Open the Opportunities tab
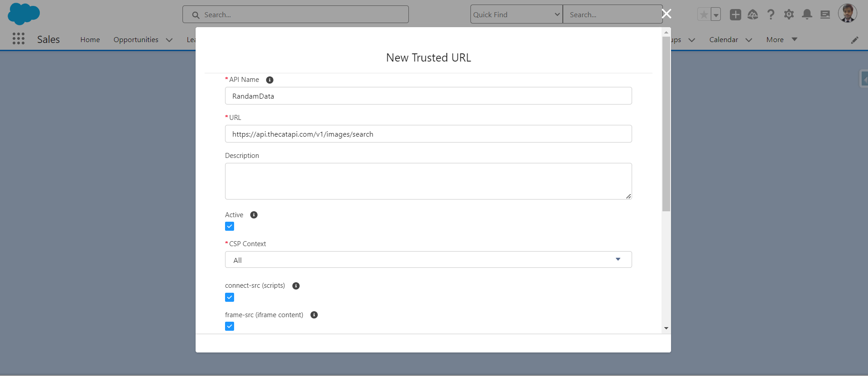 click(136, 40)
